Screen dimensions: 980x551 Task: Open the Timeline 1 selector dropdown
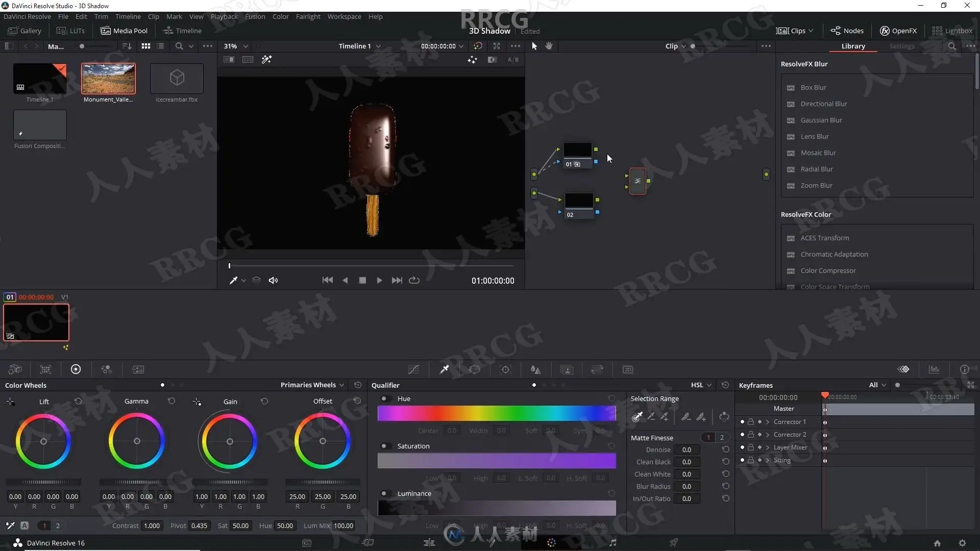click(x=360, y=46)
